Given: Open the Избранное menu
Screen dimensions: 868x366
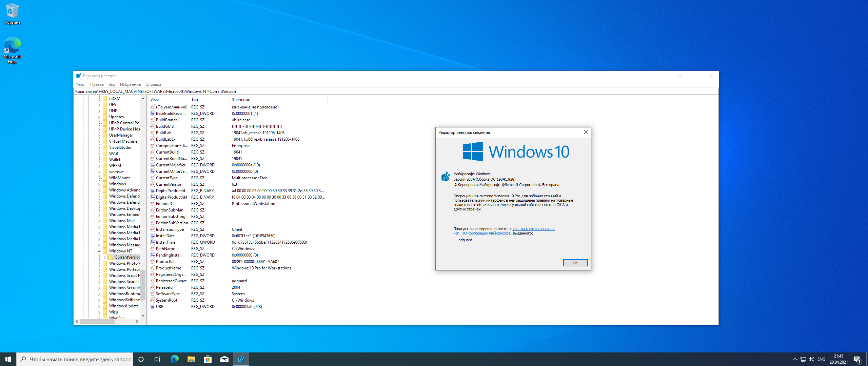Looking at the screenshot, I should pyautogui.click(x=130, y=84).
